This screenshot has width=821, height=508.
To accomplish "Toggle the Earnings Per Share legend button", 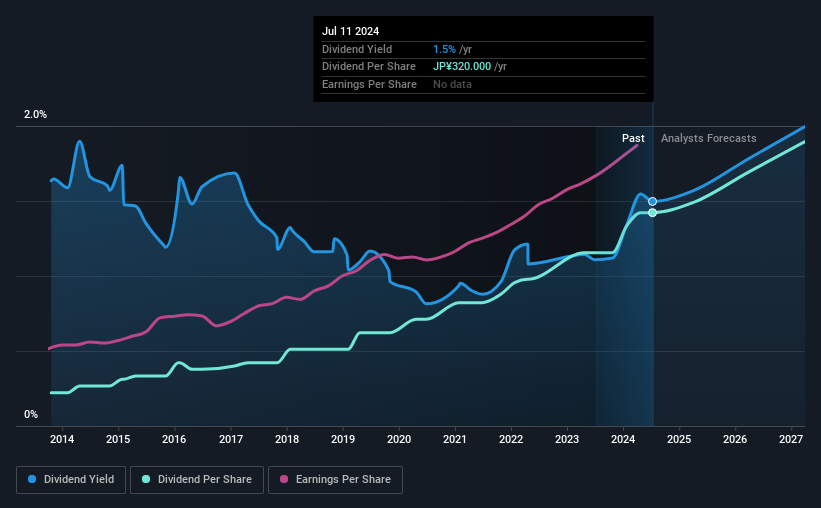I will click(335, 480).
